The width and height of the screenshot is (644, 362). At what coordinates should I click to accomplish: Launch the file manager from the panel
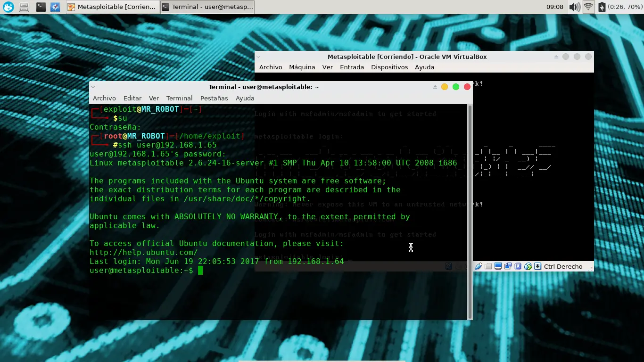pos(24,7)
